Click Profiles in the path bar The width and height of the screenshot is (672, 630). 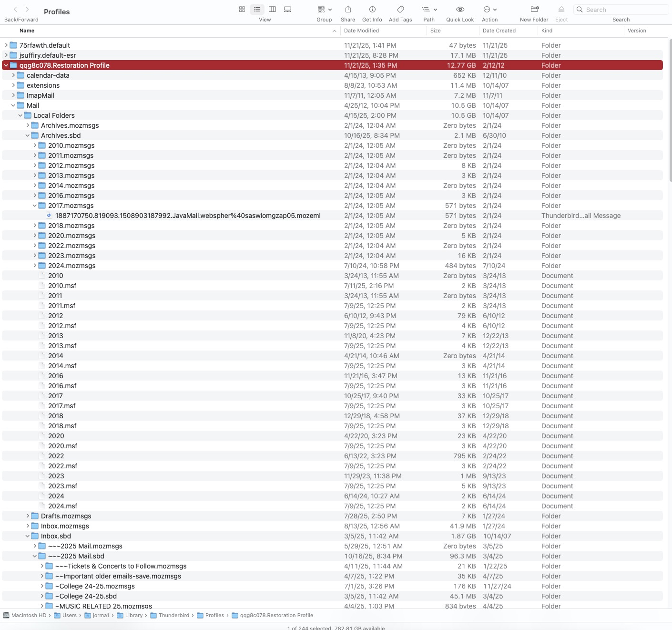point(210,615)
